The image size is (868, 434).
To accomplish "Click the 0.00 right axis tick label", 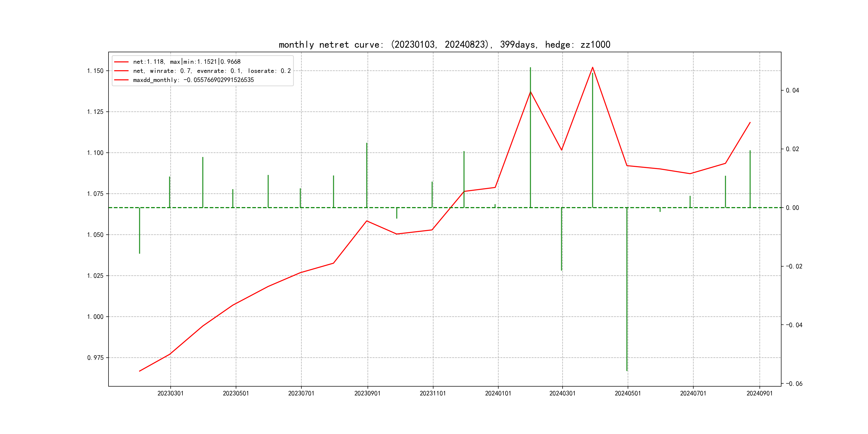I will tap(792, 208).
